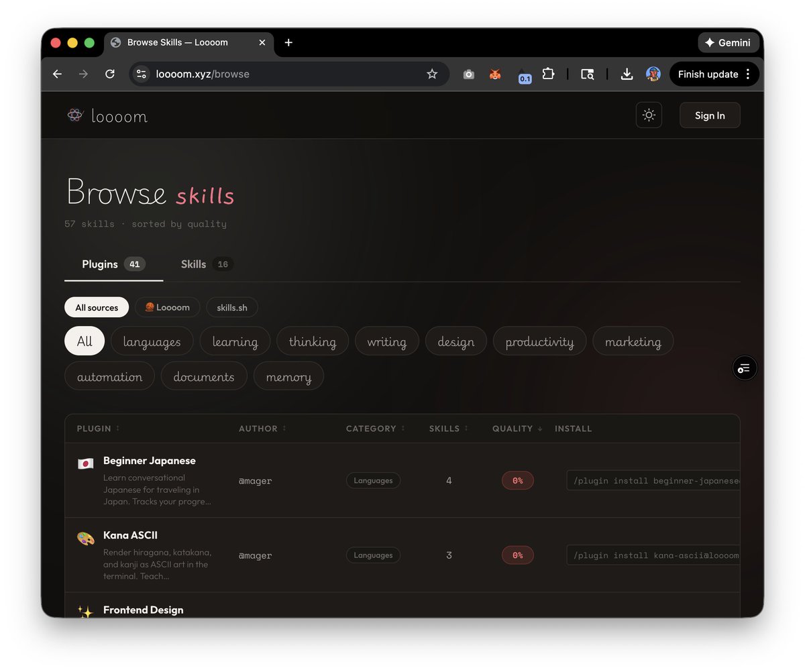Filter by the automation category
Image resolution: width=805 pixels, height=672 pixels.
coord(109,376)
